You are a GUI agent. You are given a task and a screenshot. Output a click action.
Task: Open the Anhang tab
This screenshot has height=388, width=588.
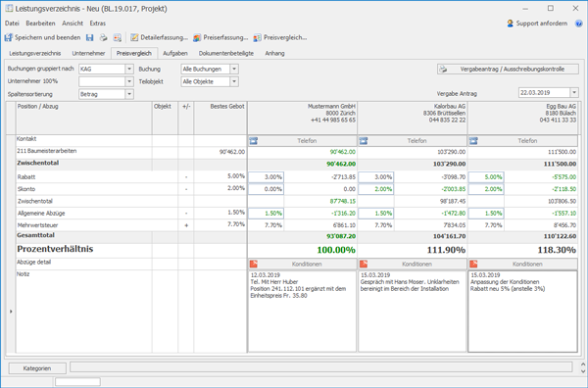(274, 53)
